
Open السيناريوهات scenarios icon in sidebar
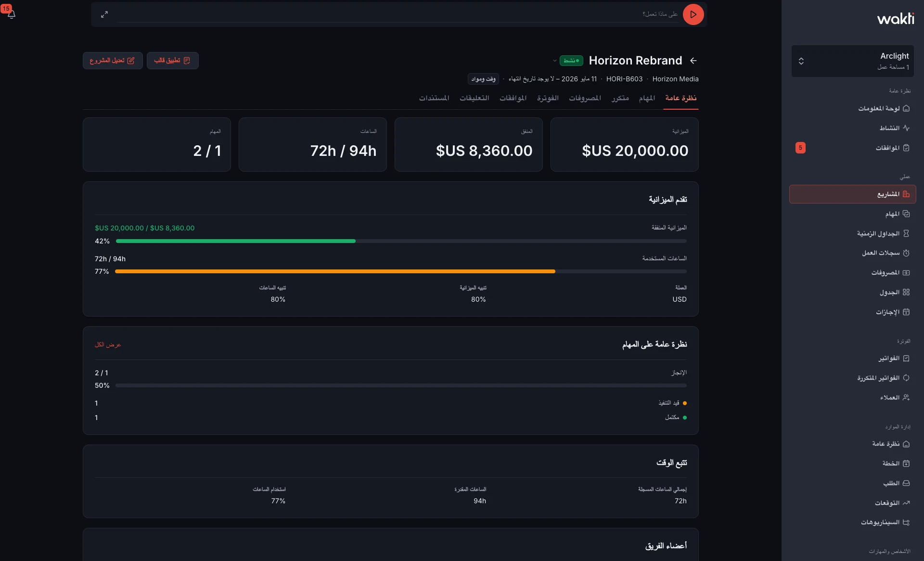(x=906, y=523)
